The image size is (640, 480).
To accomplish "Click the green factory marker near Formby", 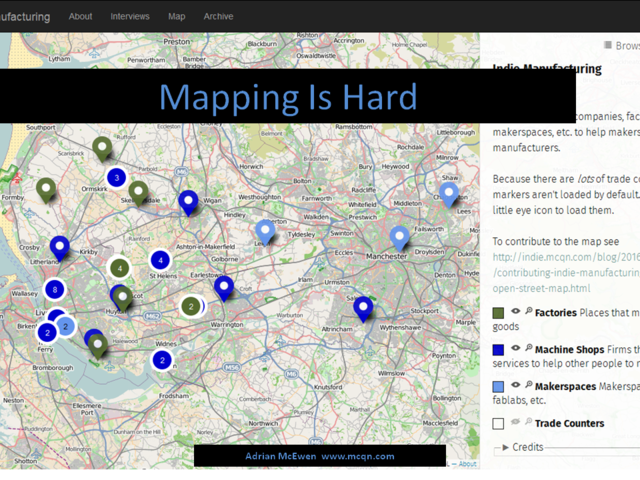I will pyautogui.click(x=46, y=190).
